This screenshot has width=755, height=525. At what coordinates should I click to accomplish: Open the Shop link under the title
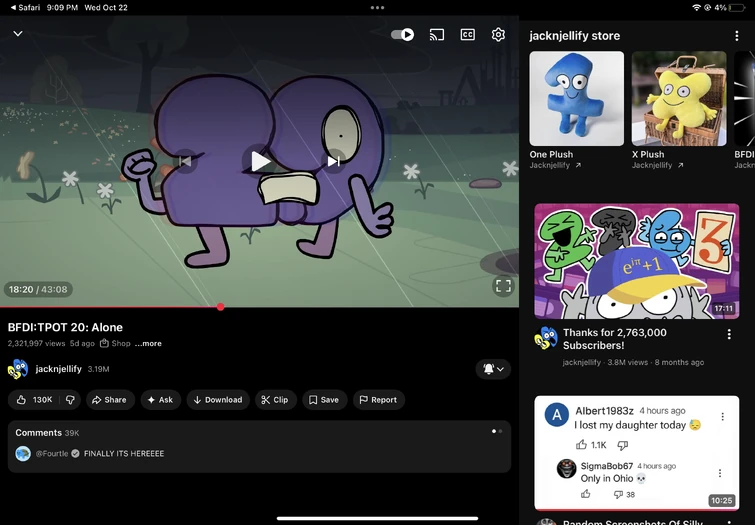[x=115, y=343]
